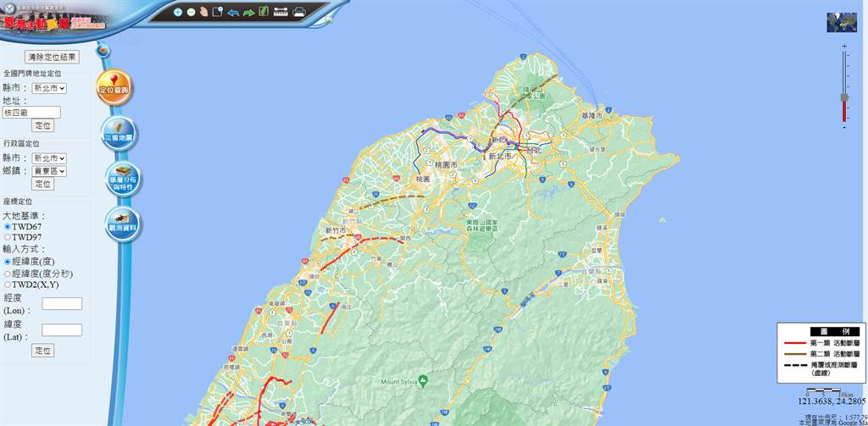Open the 定位查詢 round button
This screenshot has height=426, width=868.
(113, 87)
